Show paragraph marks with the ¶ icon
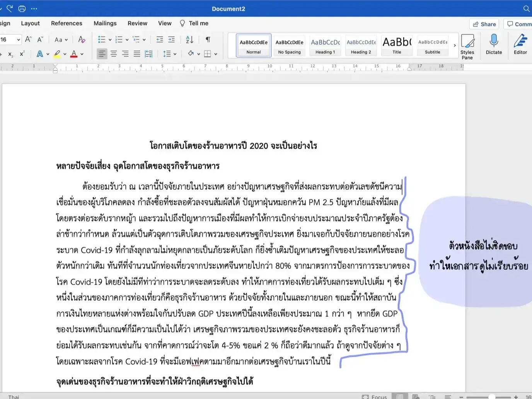Screen dimensions: 532x399 208,39
